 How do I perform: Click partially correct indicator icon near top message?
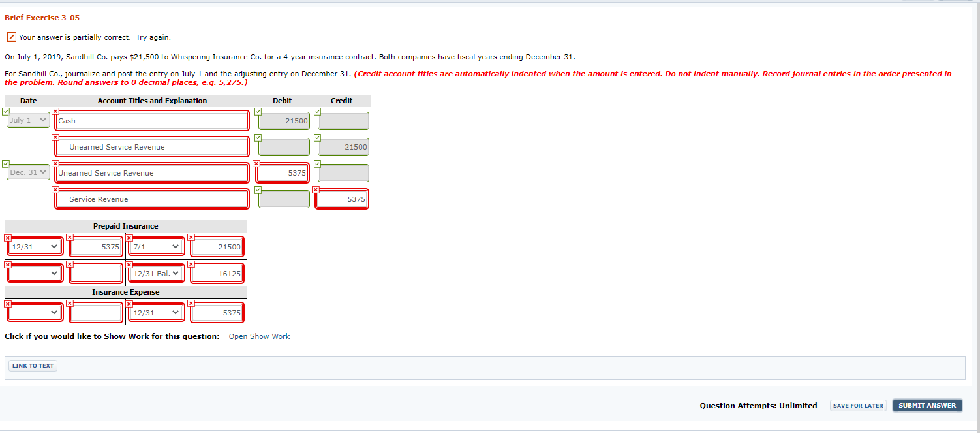(x=10, y=37)
